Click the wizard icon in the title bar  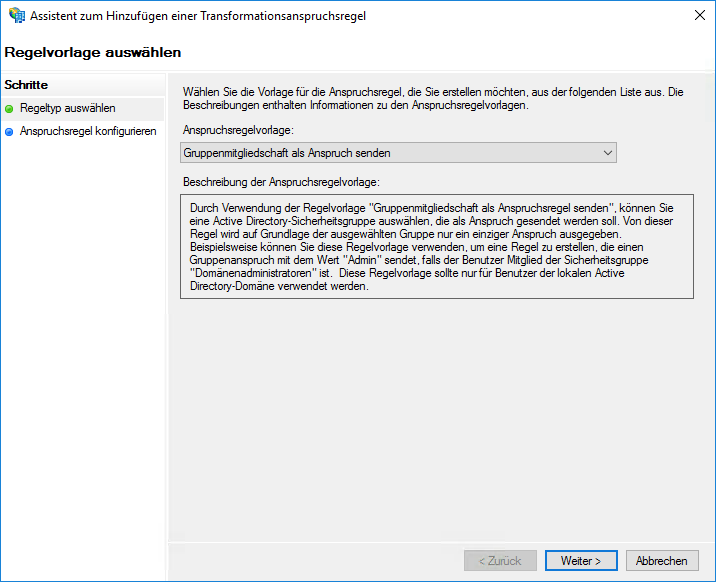16,16
